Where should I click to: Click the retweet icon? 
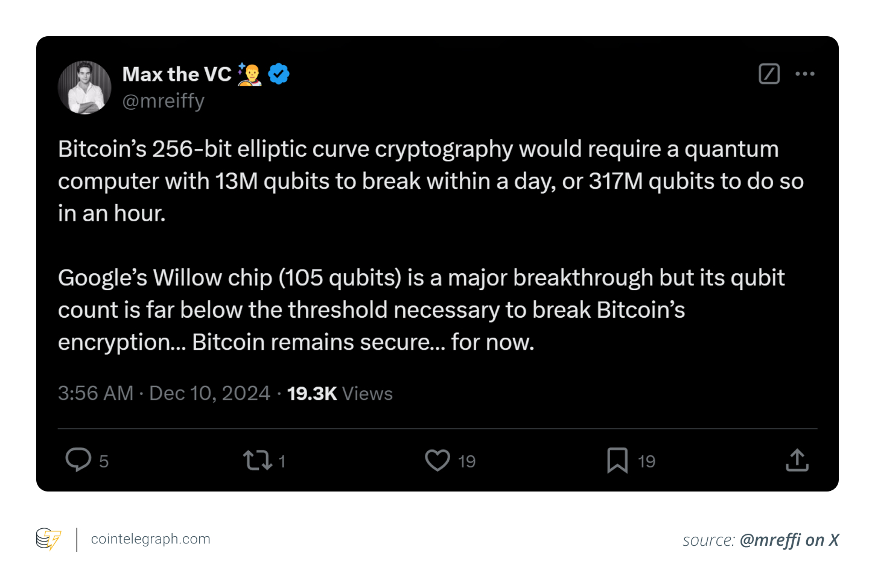tap(258, 460)
